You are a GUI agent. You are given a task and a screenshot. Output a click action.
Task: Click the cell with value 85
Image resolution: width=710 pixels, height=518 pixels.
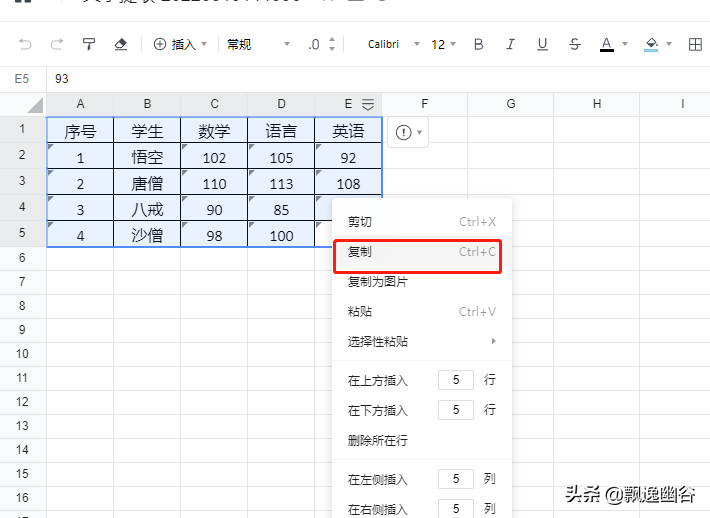[281, 209]
